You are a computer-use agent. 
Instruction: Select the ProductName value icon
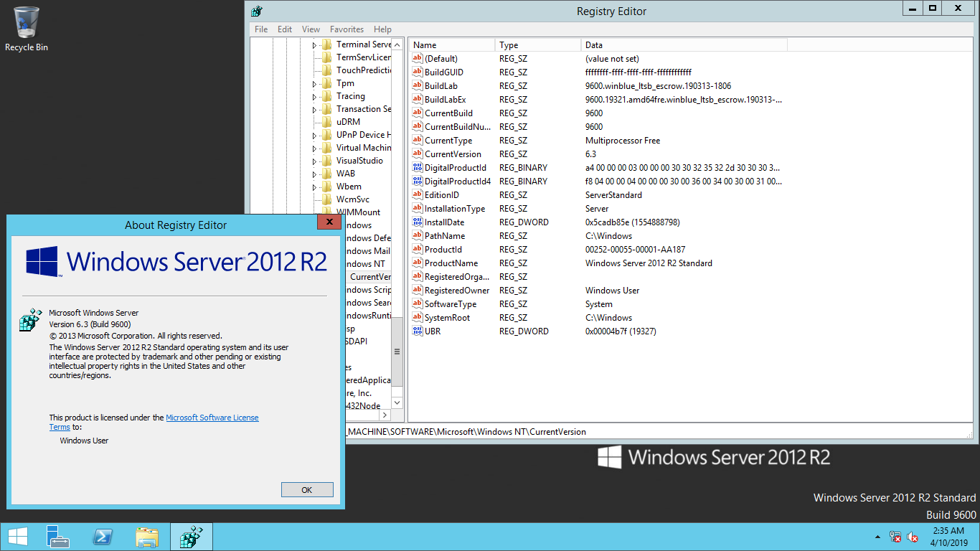(418, 263)
